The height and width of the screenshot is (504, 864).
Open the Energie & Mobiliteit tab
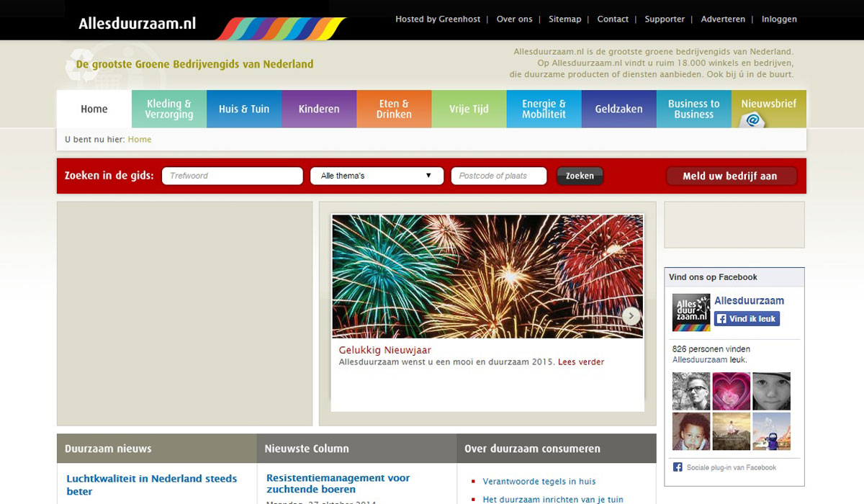click(x=544, y=109)
